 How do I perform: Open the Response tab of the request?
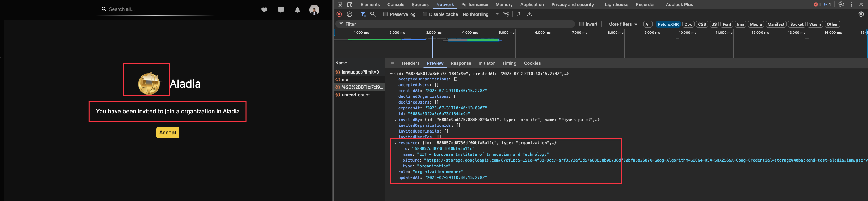click(461, 63)
